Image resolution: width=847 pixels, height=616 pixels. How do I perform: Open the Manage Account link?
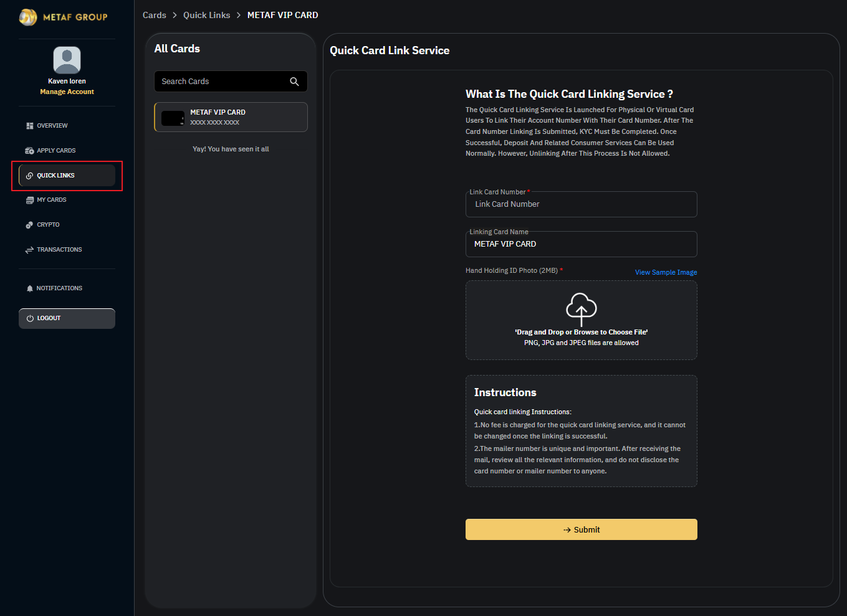[67, 92]
